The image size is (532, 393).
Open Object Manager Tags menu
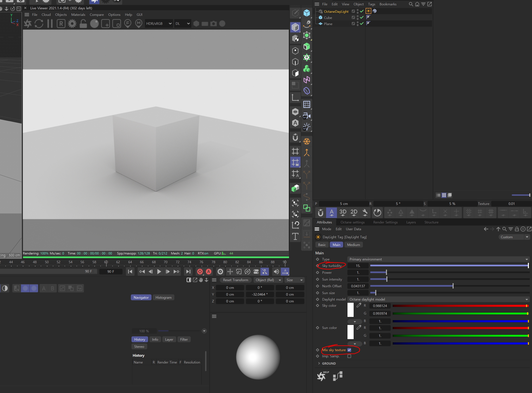371,4
